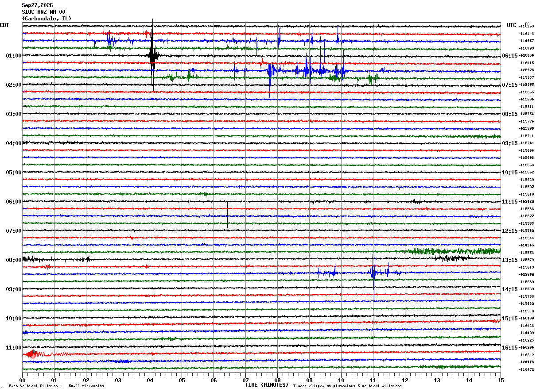This screenshot has height=392, width=536.
Task: Click the 01:00 CDT time label
Action: tap(13, 56)
